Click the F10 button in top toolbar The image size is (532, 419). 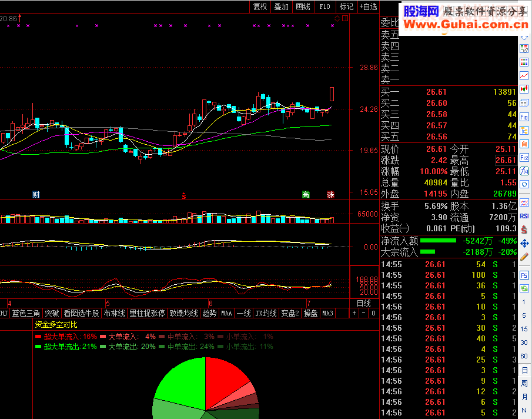pos(324,6)
